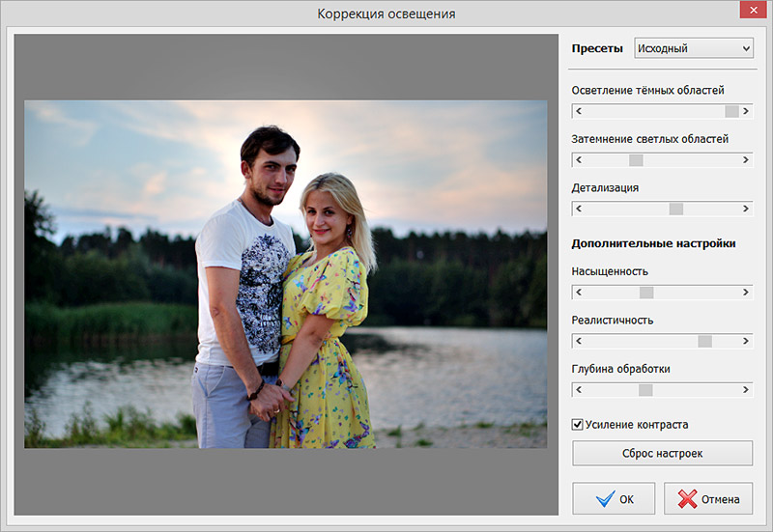Viewport: 773px width, 532px height.
Task: Click left arrow of Осветление тёмных областей slider
Action: 579,111
